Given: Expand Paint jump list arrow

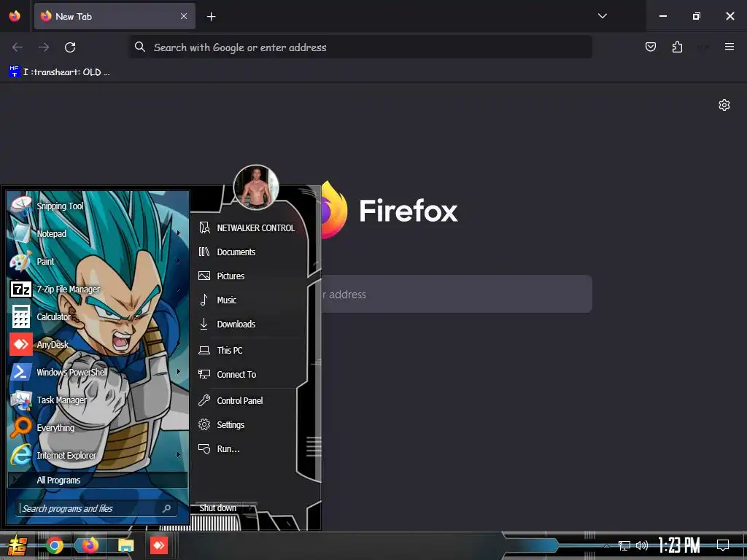Looking at the screenshot, I should click(x=179, y=261).
